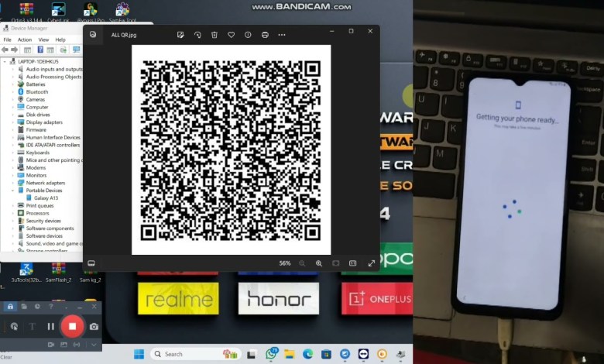Screen dimensions: 604x364
Task: Open the Windows Start menu
Action: [139, 354]
